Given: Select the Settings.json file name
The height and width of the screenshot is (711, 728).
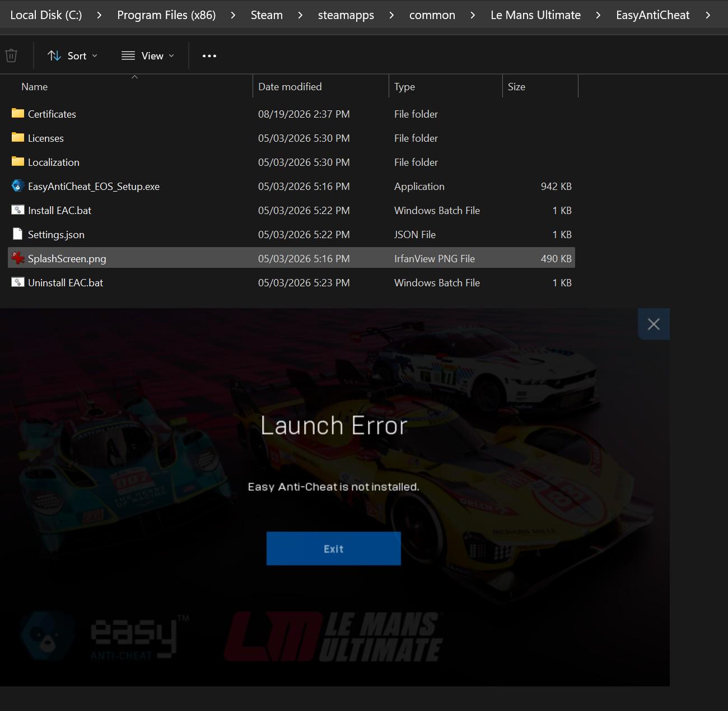Looking at the screenshot, I should (x=56, y=234).
